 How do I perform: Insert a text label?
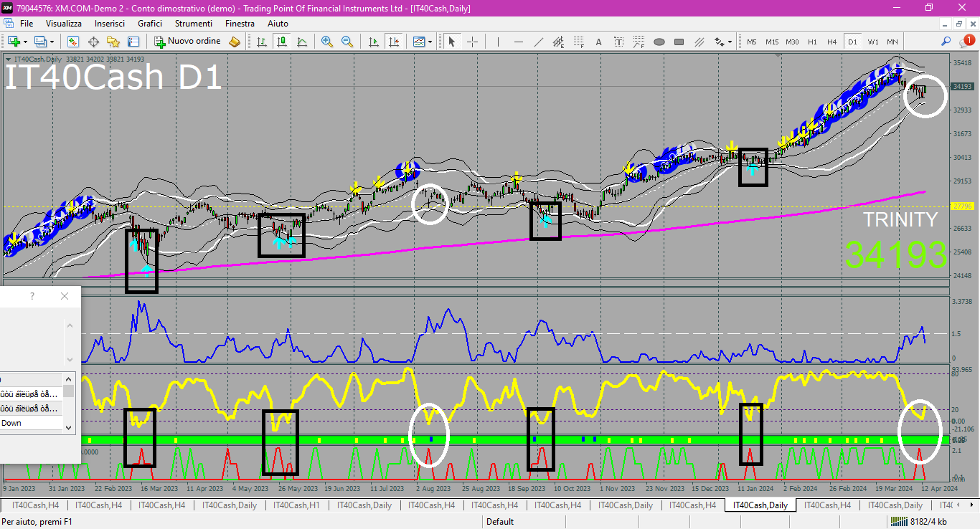tap(619, 42)
